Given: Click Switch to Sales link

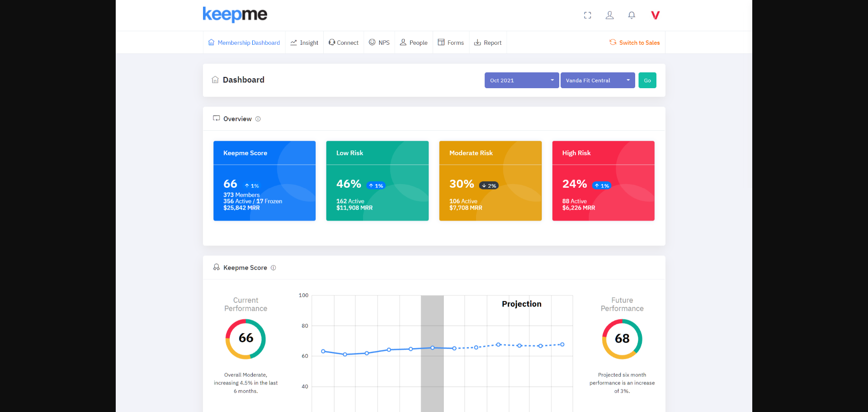Looking at the screenshot, I should point(634,43).
